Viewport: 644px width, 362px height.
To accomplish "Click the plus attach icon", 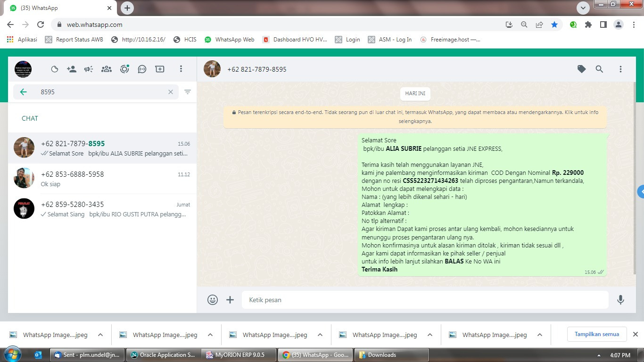I will tap(230, 300).
